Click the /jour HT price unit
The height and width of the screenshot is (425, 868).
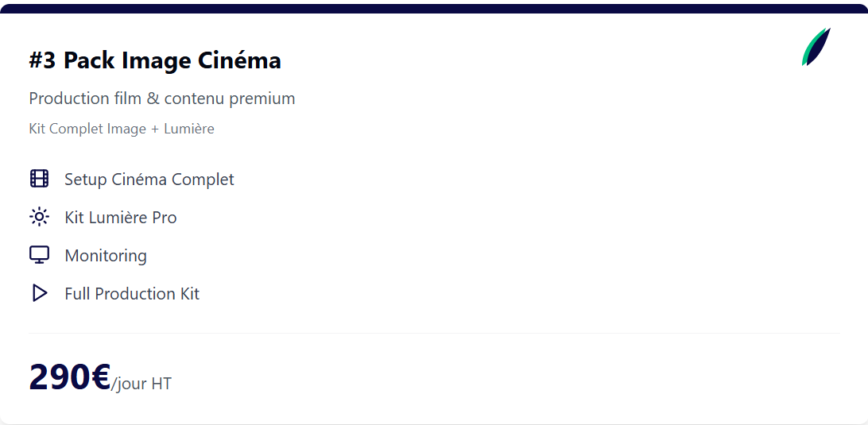[x=141, y=384]
